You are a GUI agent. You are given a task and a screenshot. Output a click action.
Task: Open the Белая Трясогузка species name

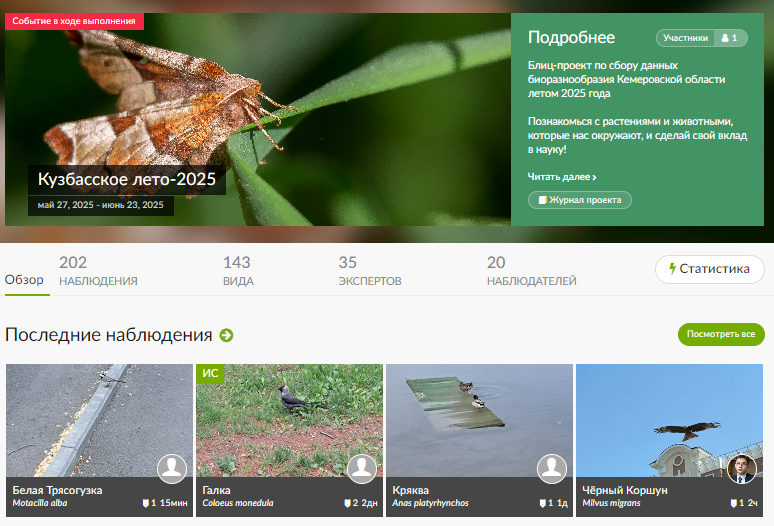(x=57, y=490)
